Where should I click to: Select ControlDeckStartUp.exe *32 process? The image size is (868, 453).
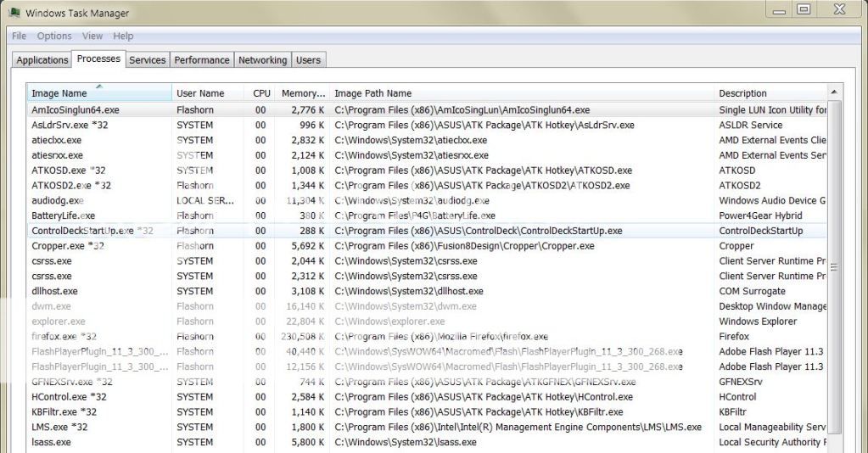pyautogui.click(x=426, y=231)
